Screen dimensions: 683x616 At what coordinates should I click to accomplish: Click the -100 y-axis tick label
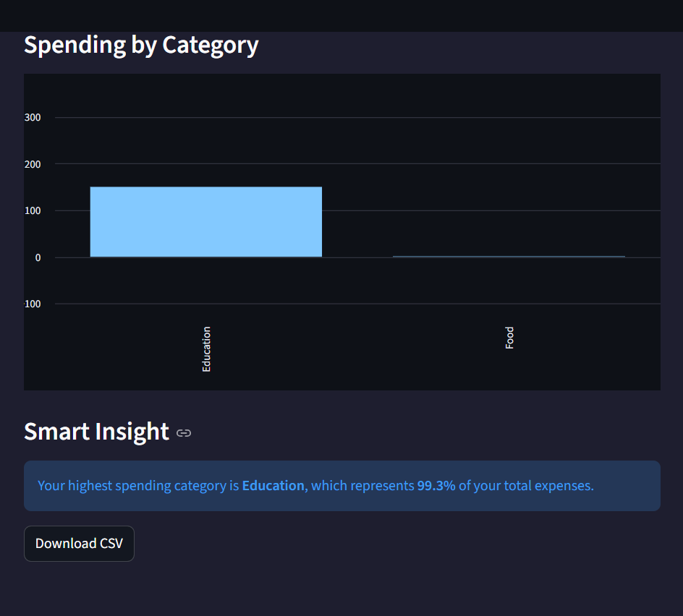point(33,304)
